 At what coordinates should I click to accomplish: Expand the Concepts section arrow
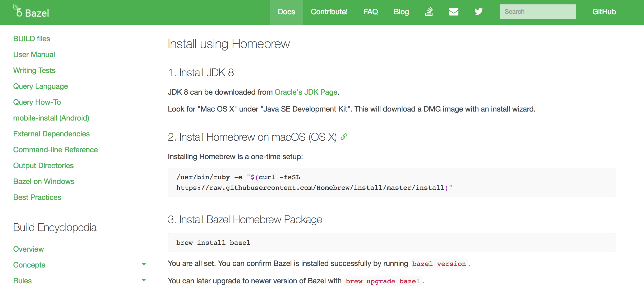144,264
